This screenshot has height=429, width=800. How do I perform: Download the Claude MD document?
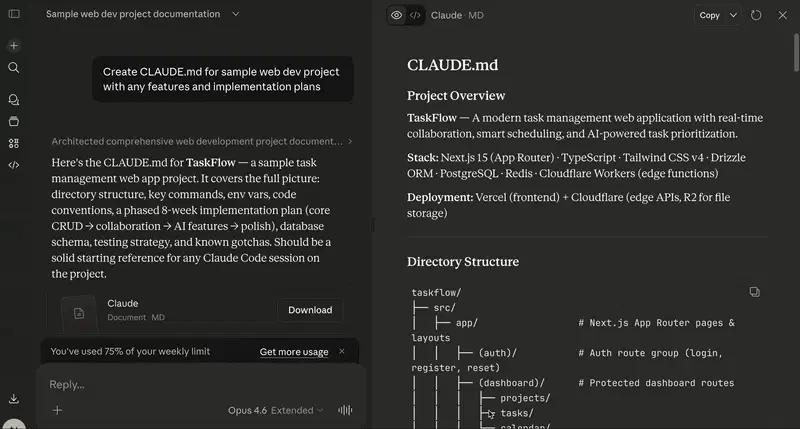[x=310, y=310]
